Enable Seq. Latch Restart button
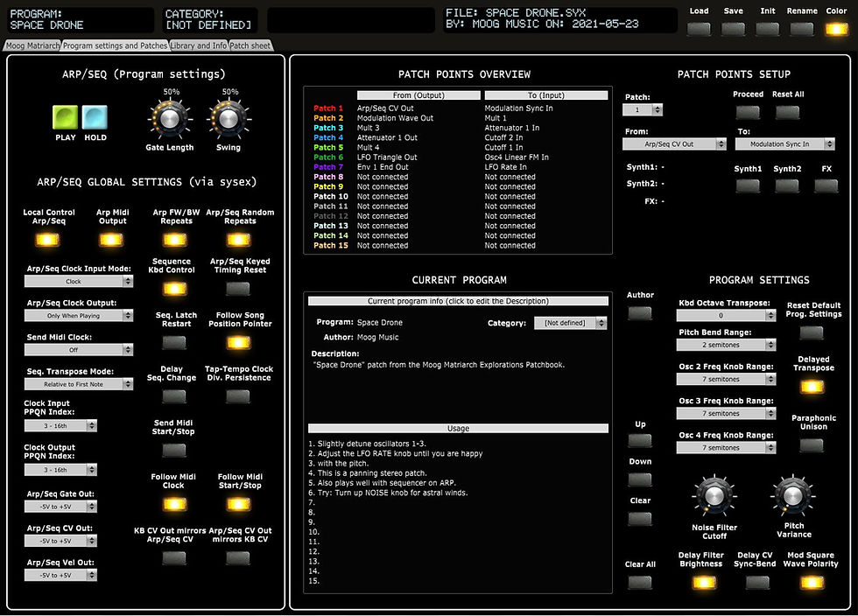This screenshot has width=858, height=616. click(x=175, y=342)
